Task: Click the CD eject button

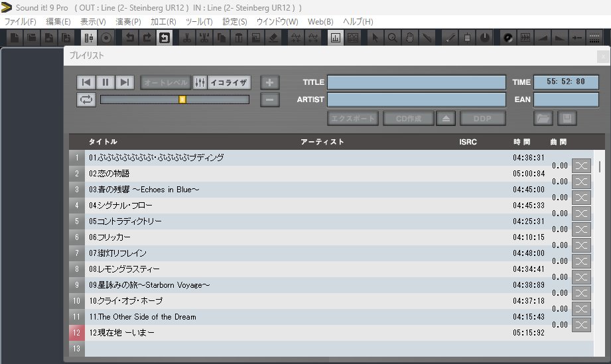Action: point(446,118)
